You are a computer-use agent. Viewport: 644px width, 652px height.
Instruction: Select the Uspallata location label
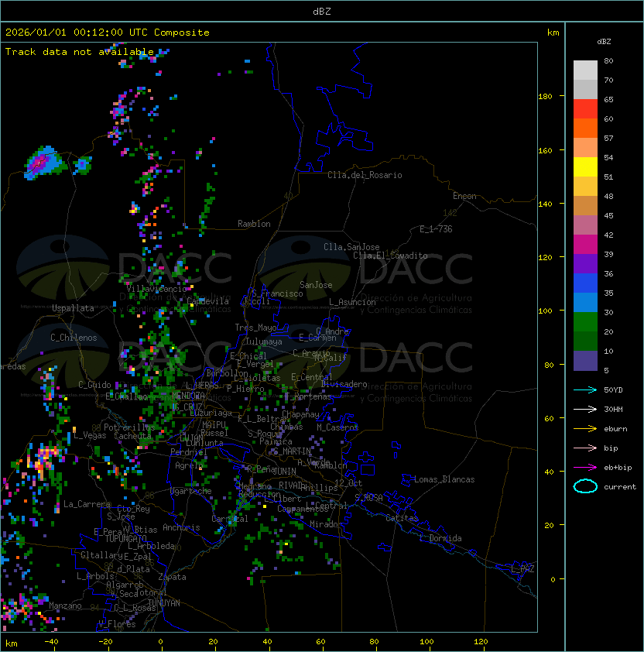point(73,308)
